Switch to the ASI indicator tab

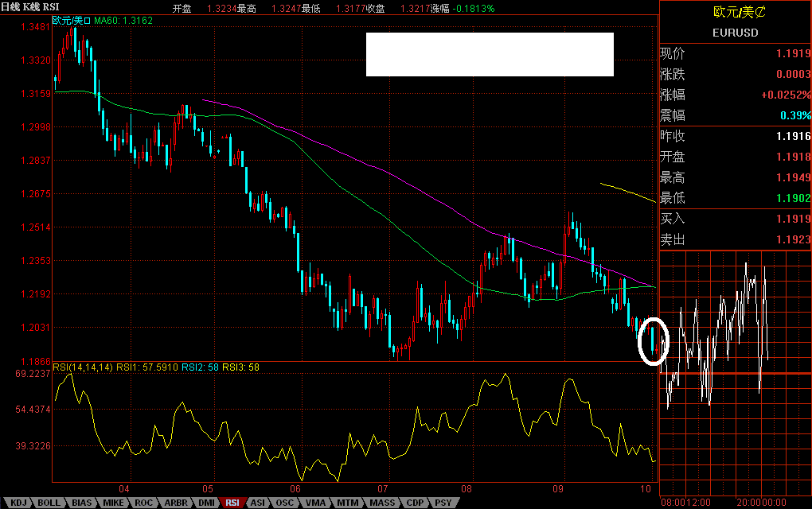click(x=258, y=503)
